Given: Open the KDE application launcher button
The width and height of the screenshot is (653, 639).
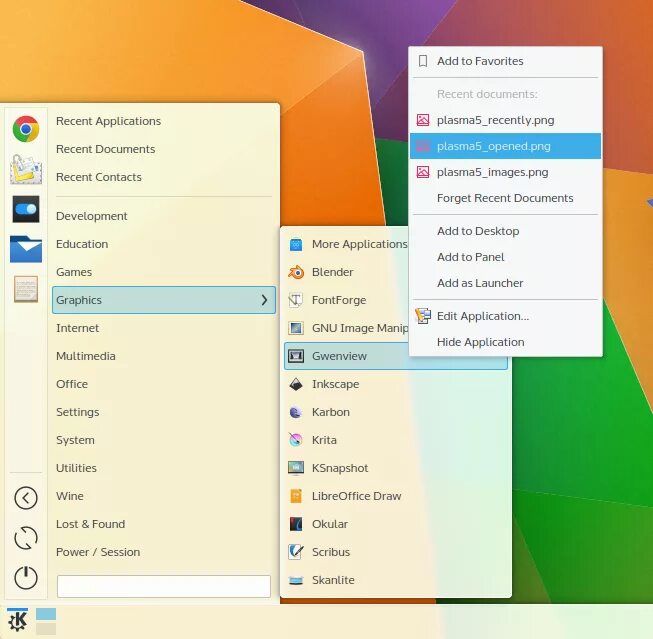Looking at the screenshot, I should point(17,621).
